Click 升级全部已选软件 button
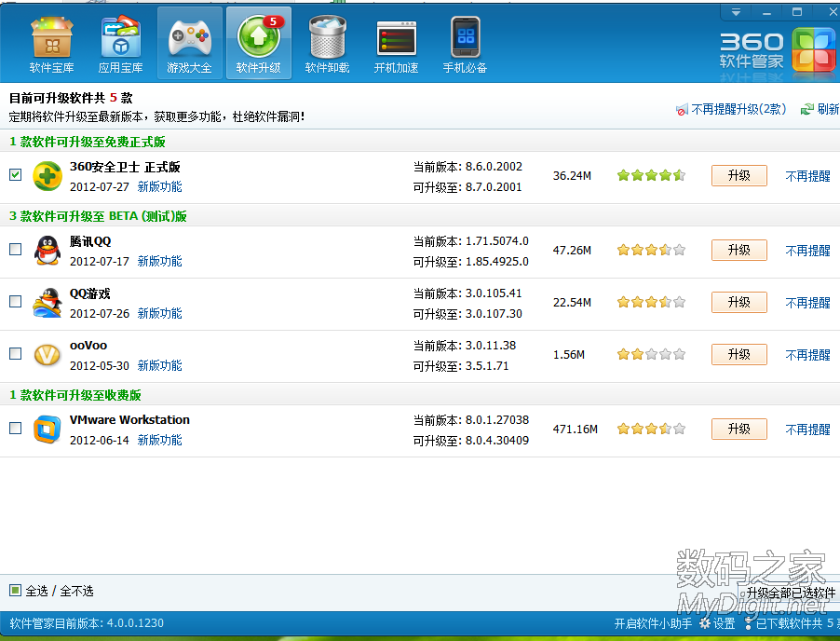 point(791,593)
